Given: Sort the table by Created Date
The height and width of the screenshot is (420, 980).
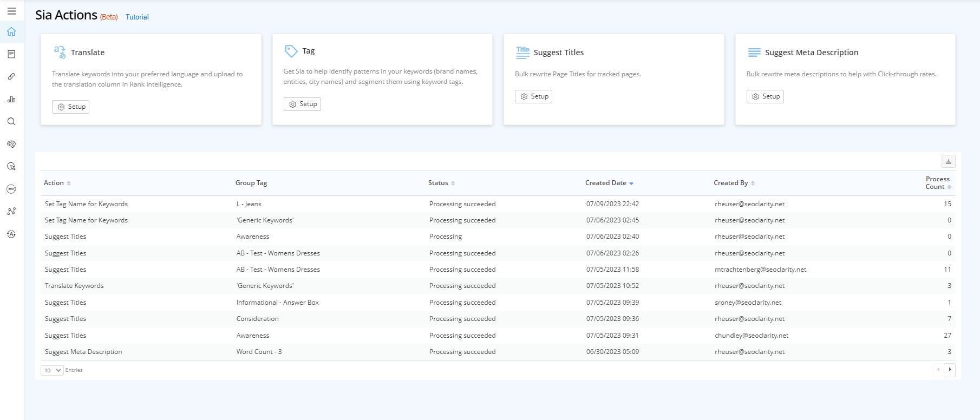Looking at the screenshot, I should [x=609, y=183].
